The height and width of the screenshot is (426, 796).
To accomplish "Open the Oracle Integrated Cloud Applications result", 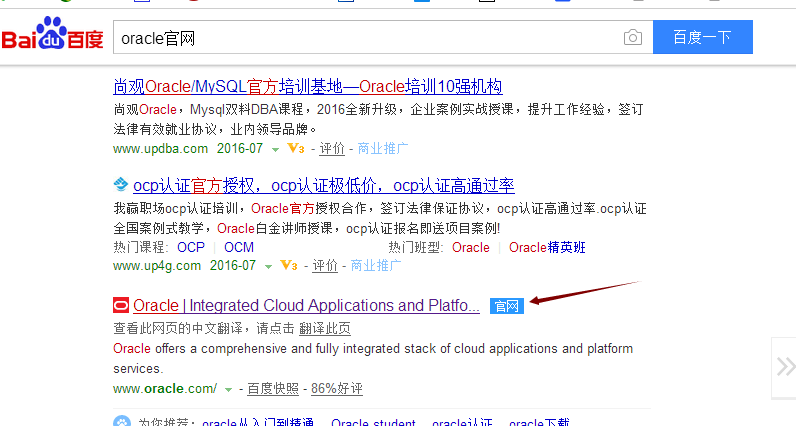I will pos(306,305).
